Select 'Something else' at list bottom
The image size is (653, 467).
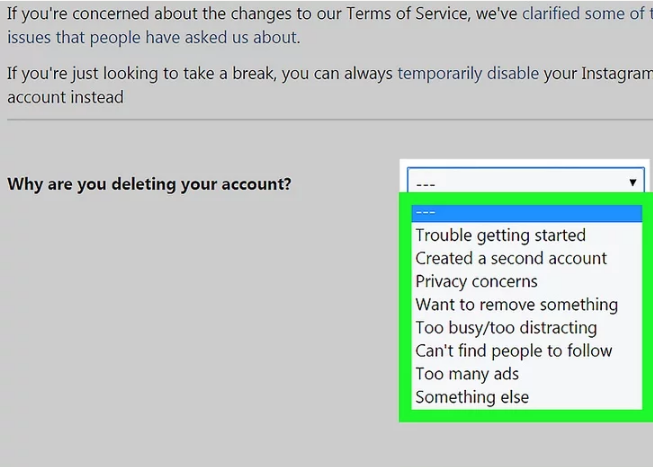click(x=472, y=396)
